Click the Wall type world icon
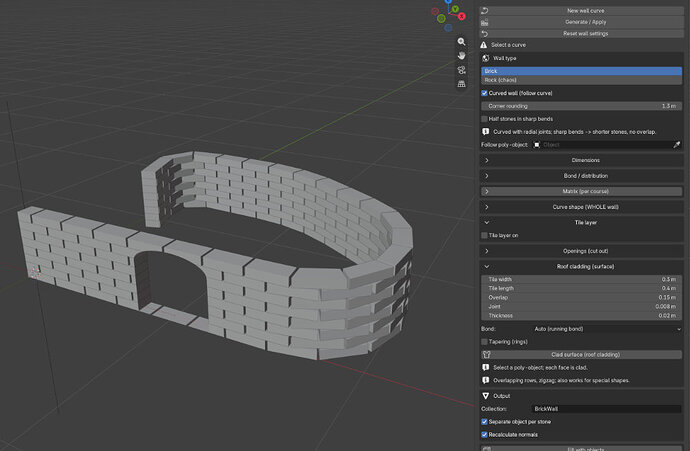690x451 pixels. tap(486, 58)
